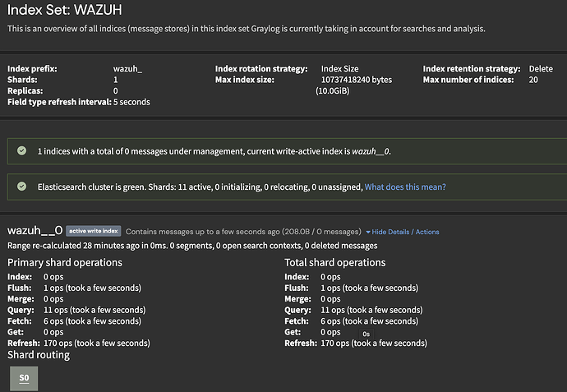
Task: Click the Index rotation strategy label
Action: pyautogui.click(x=261, y=69)
